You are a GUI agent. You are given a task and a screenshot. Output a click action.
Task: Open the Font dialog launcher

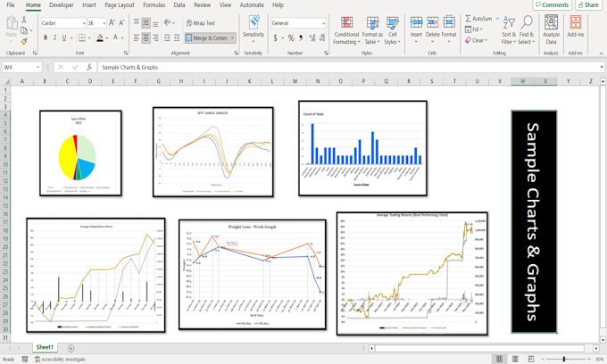click(126, 53)
